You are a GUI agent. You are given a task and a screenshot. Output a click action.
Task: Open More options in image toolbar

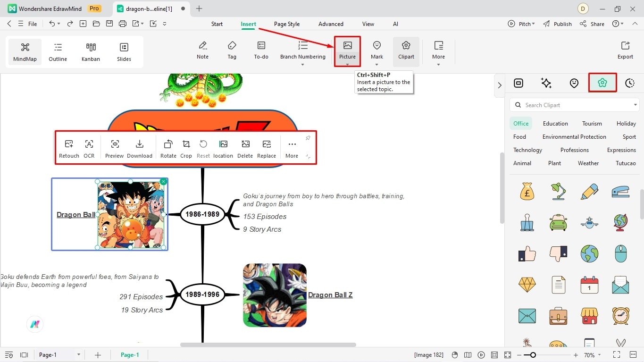[x=292, y=149]
